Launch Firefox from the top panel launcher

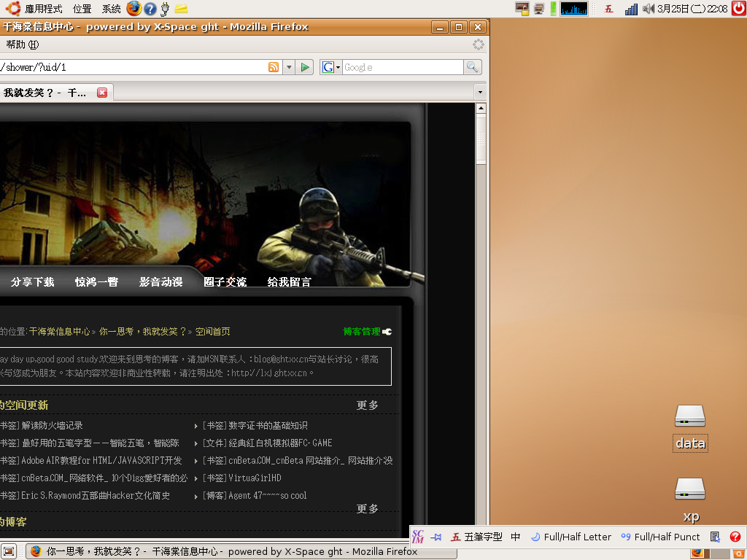coord(134,8)
